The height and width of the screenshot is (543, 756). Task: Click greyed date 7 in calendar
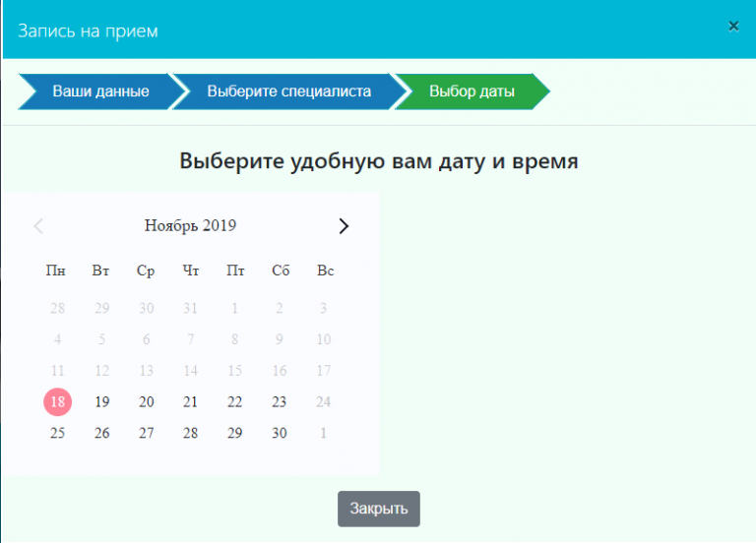(x=190, y=339)
